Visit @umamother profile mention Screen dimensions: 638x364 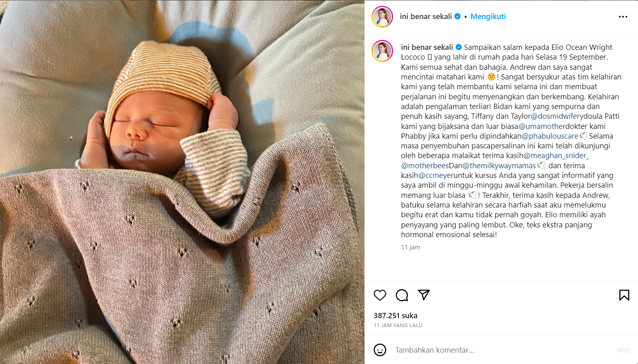point(542,126)
